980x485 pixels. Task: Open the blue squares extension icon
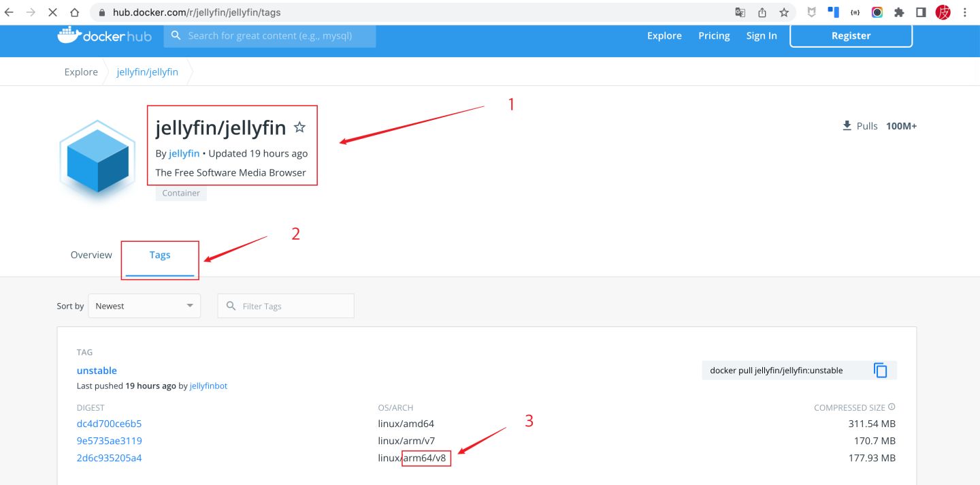[x=833, y=12]
